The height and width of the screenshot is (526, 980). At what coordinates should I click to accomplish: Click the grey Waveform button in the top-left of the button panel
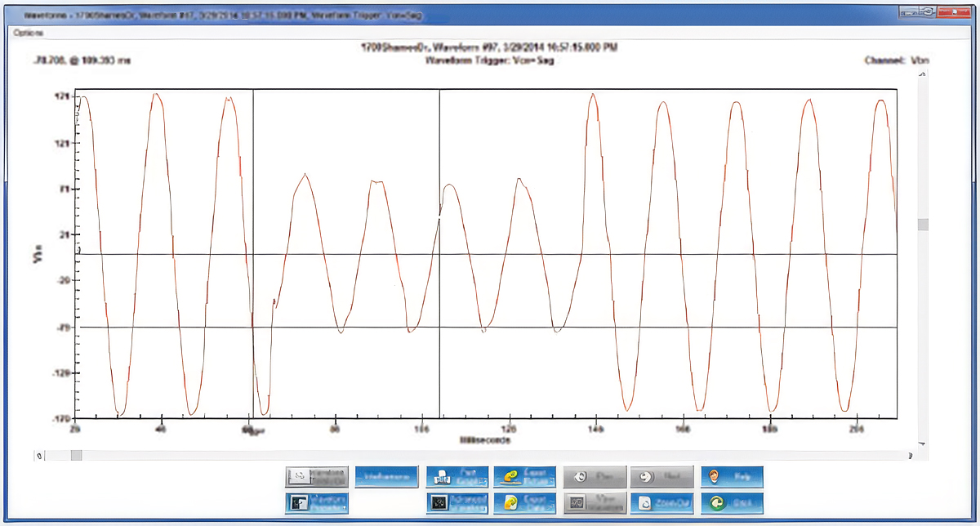click(x=317, y=476)
